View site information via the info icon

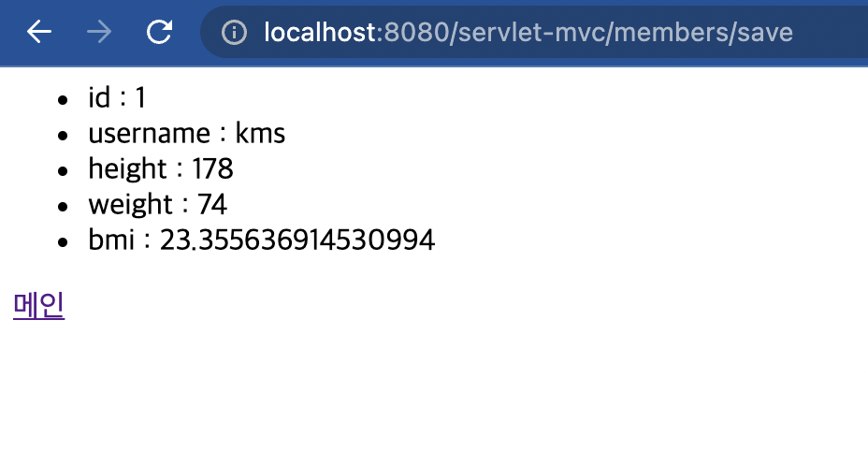234,32
